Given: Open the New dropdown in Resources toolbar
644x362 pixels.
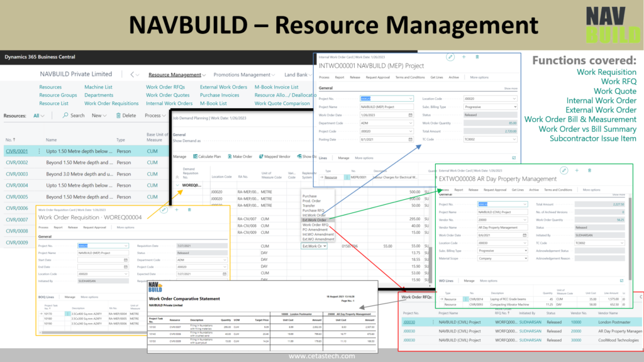Looking at the screenshot, I should coord(99,116).
